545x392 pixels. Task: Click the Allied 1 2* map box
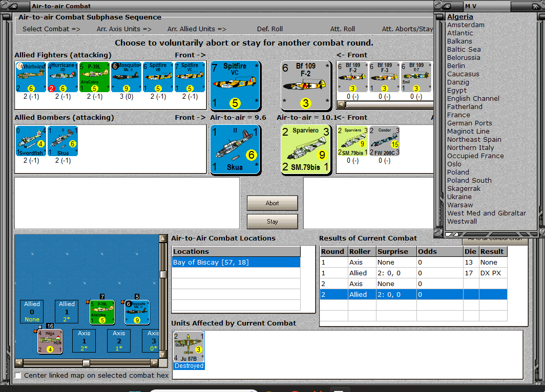[x=67, y=312]
